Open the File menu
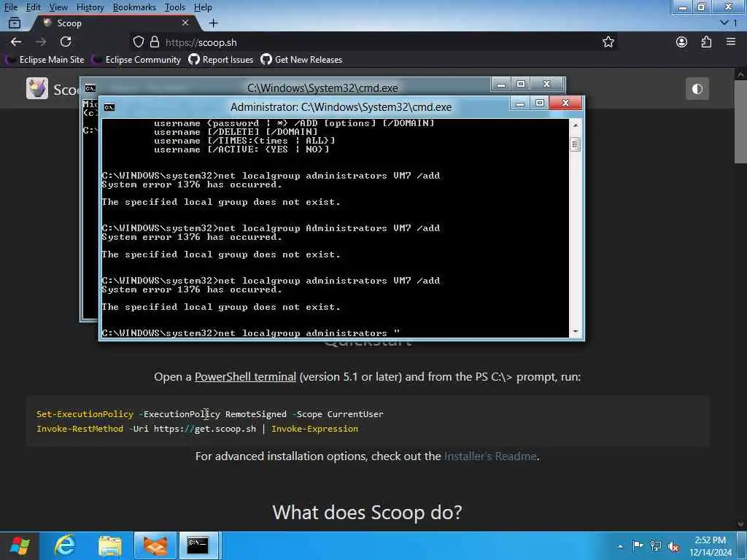 click(x=10, y=7)
